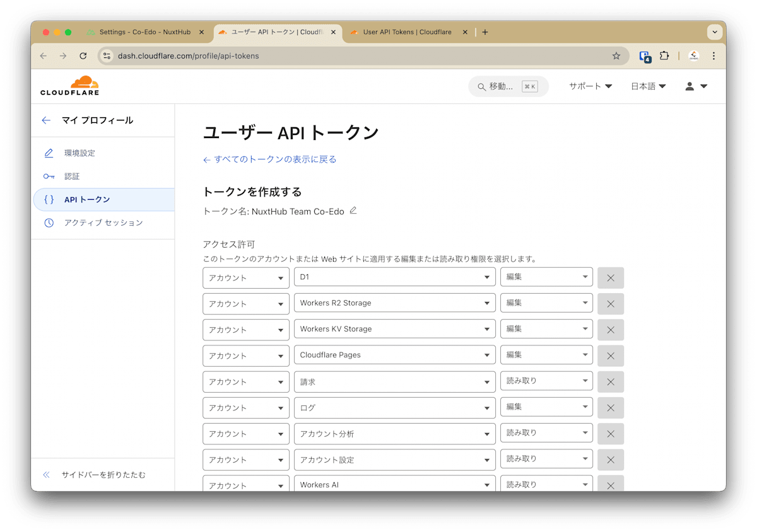The image size is (757, 532).
Task: Change 編集 access level for Workers R2 Storage
Action: (546, 303)
